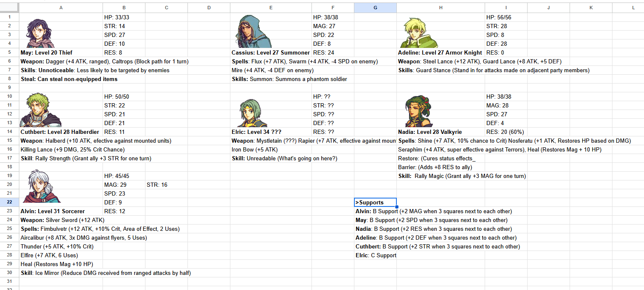Image resolution: width=644 pixels, height=290 pixels.
Task: Select row 9 header
Action: click(x=10, y=88)
